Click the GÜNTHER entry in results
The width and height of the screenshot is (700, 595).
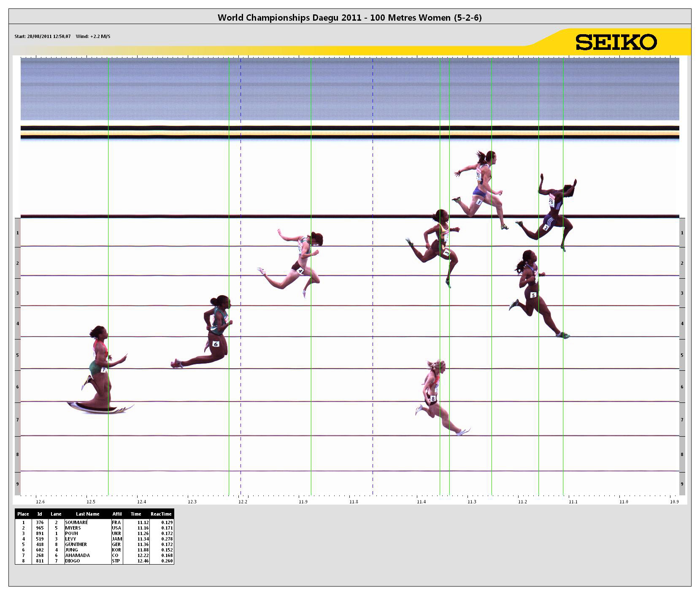76,544
